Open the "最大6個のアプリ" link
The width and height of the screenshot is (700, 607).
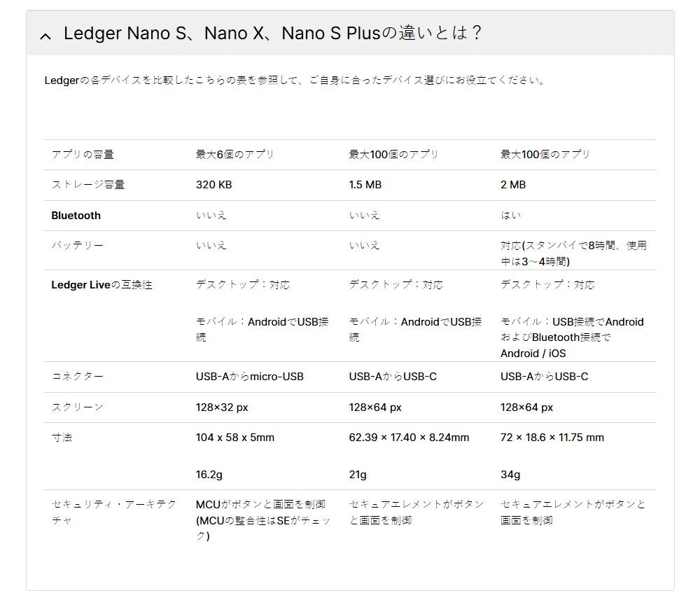(233, 154)
